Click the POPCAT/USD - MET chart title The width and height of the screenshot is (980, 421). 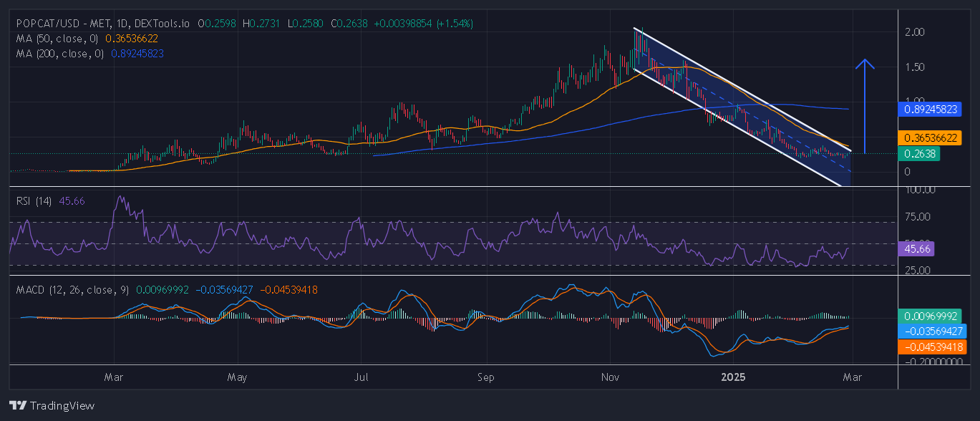62,24
